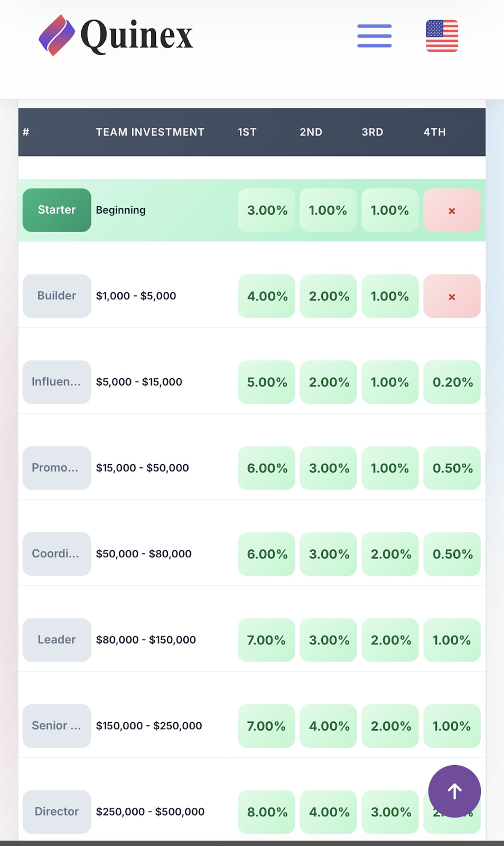The height and width of the screenshot is (846, 504).
Task: Select the Coordinator rank badge
Action: (x=57, y=554)
